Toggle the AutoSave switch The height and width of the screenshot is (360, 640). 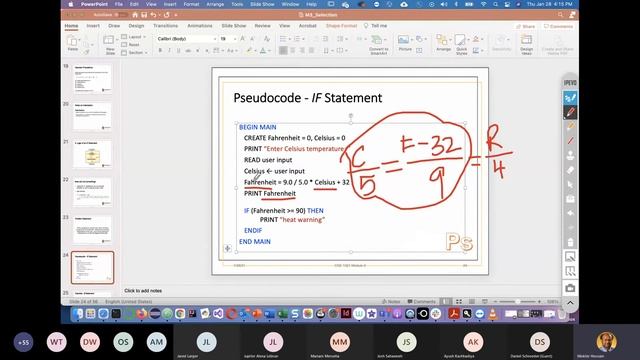(x=121, y=15)
